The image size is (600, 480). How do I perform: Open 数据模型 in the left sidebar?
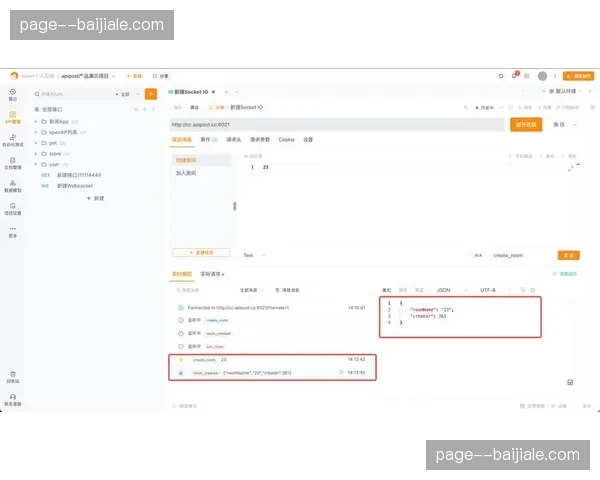coord(13,187)
